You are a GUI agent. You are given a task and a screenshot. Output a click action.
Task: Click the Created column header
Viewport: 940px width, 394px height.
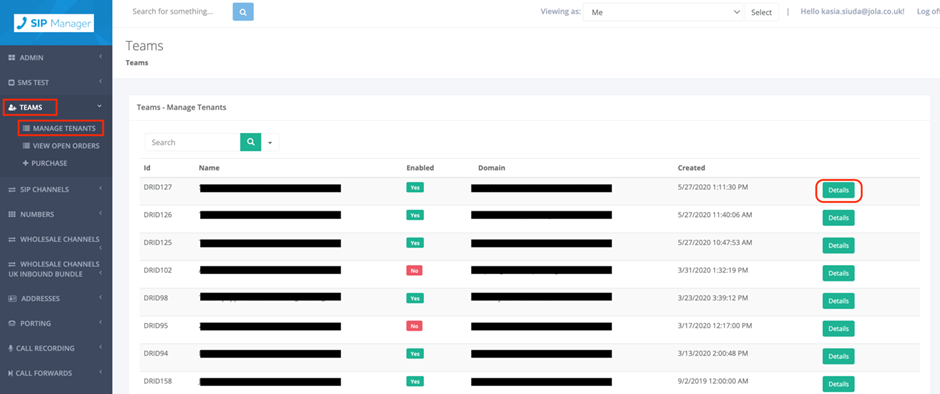click(x=691, y=168)
